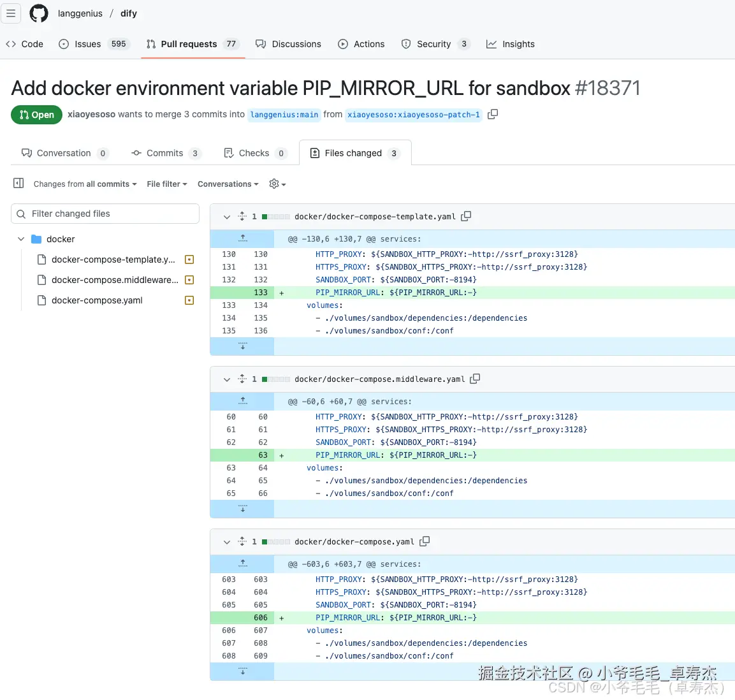Copy docker-compose.yaml file path
The height and width of the screenshot is (700, 735).
(x=425, y=541)
